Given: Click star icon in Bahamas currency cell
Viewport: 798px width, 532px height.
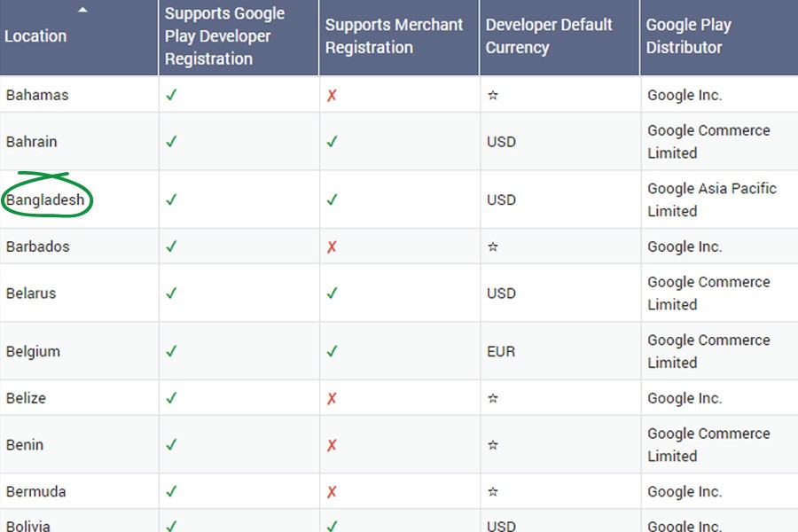Looking at the screenshot, I should [493, 95].
